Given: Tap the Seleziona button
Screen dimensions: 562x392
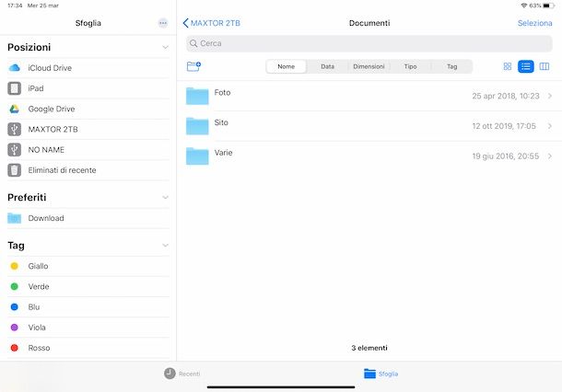Looking at the screenshot, I should pos(534,23).
